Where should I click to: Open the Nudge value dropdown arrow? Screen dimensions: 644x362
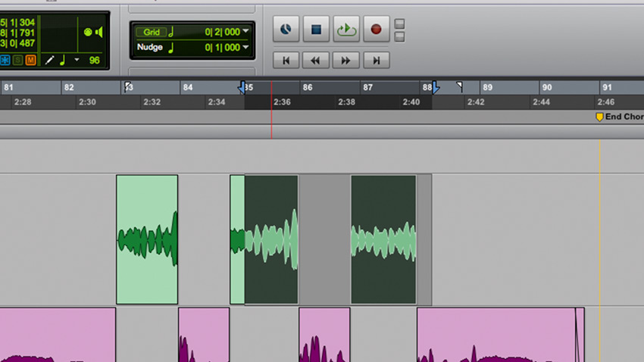[245, 47]
